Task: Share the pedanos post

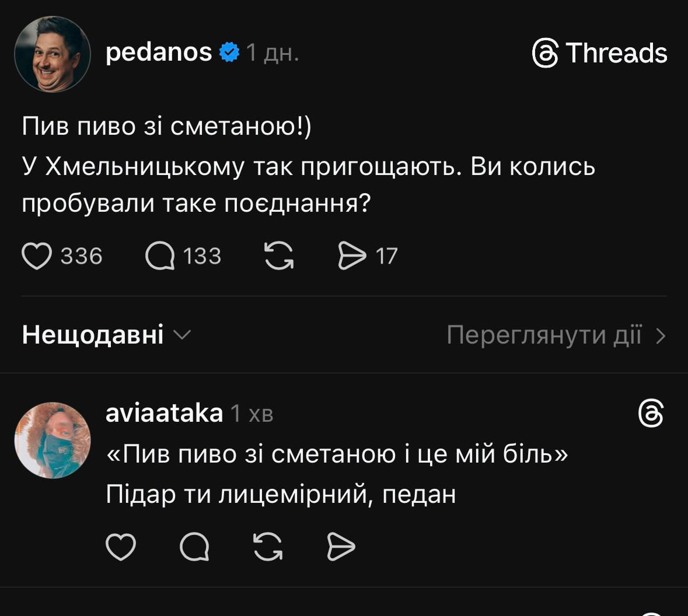Action: click(354, 255)
